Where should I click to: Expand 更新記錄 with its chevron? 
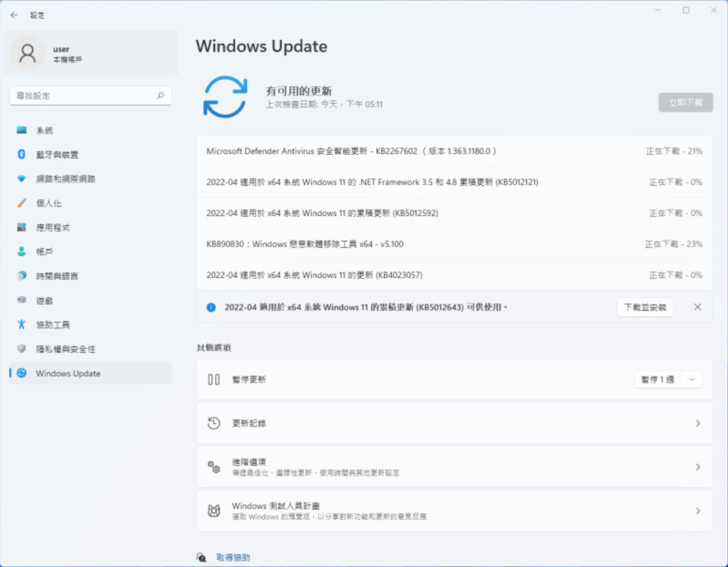697,423
